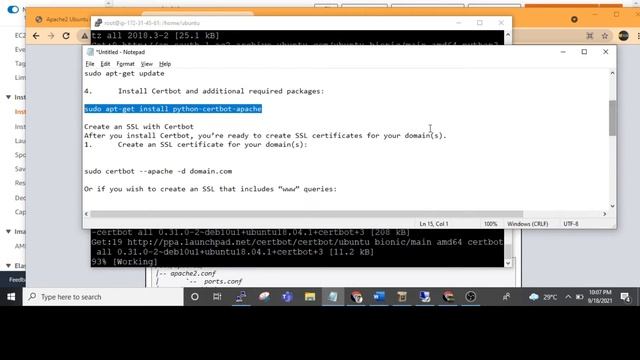Click the Notepad horizontal scrollbar thumb
The width and height of the screenshot is (640, 360).
pos(307,214)
